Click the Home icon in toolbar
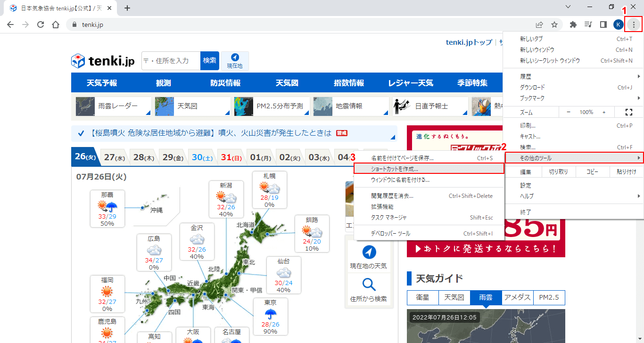This screenshot has width=644, height=343. pos(56,24)
